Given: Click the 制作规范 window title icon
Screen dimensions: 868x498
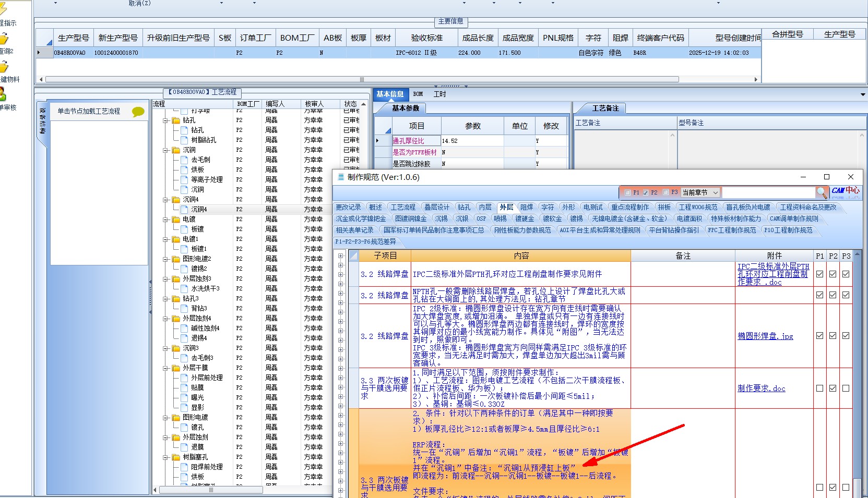Looking at the screenshot, I should 341,177.
